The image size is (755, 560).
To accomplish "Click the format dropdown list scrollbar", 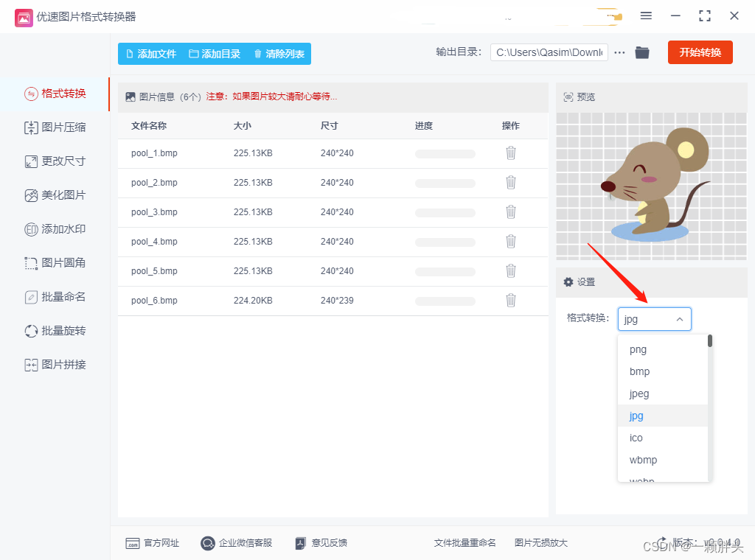I will click(710, 341).
